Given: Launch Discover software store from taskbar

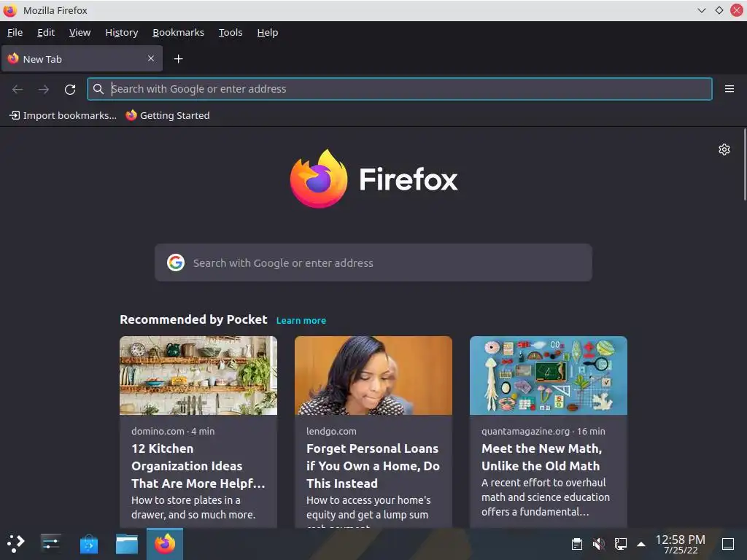Looking at the screenshot, I should (x=88, y=543).
